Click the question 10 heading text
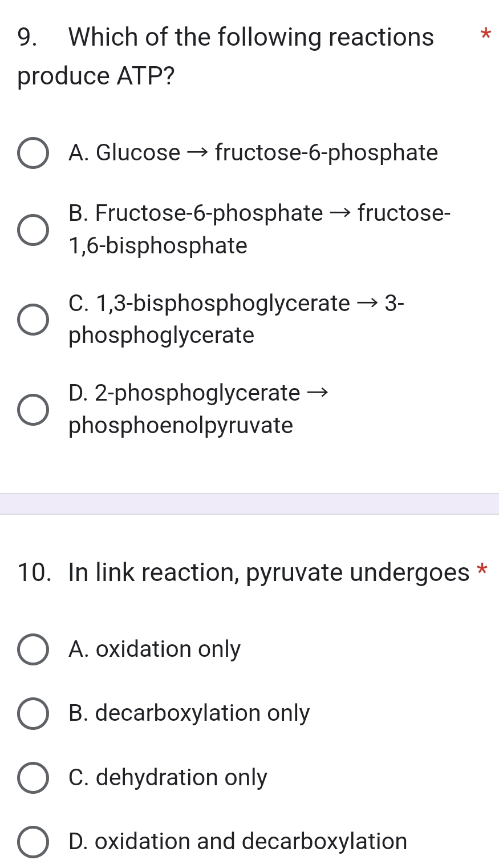This screenshot has width=499, height=868. (245, 572)
